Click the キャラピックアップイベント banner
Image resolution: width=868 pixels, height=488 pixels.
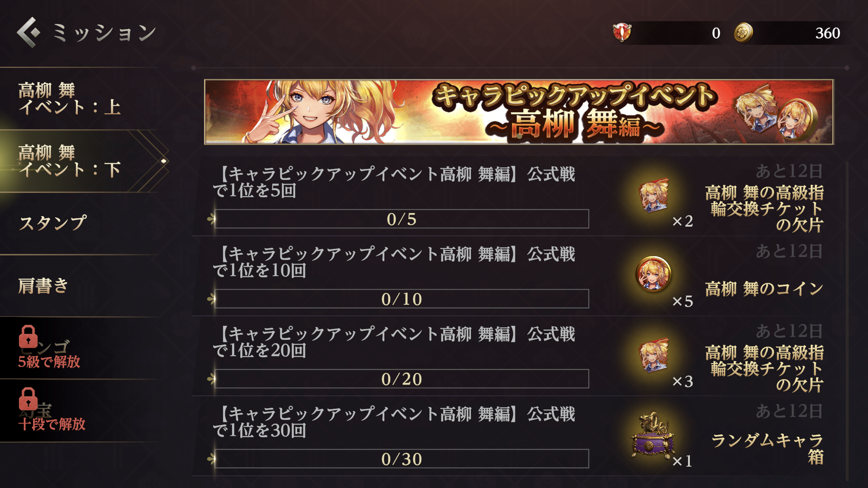pyautogui.click(x=519, y=112)
